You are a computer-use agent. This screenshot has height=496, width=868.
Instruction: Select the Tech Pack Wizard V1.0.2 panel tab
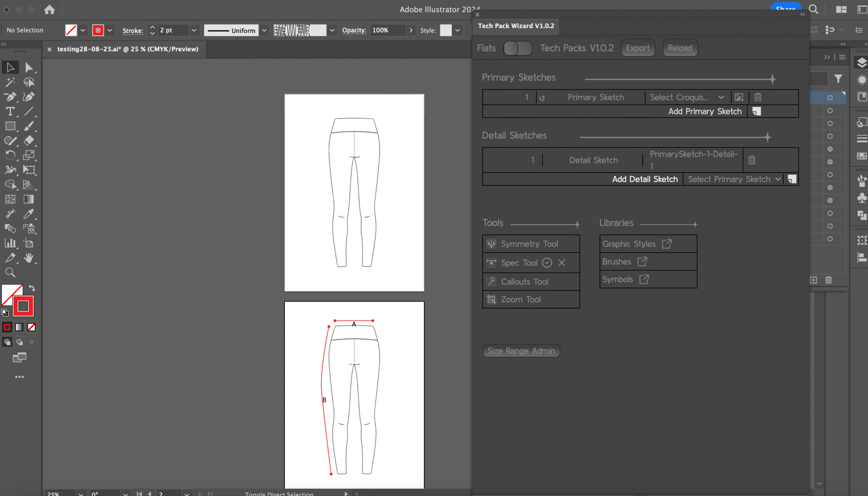point(516,26)
